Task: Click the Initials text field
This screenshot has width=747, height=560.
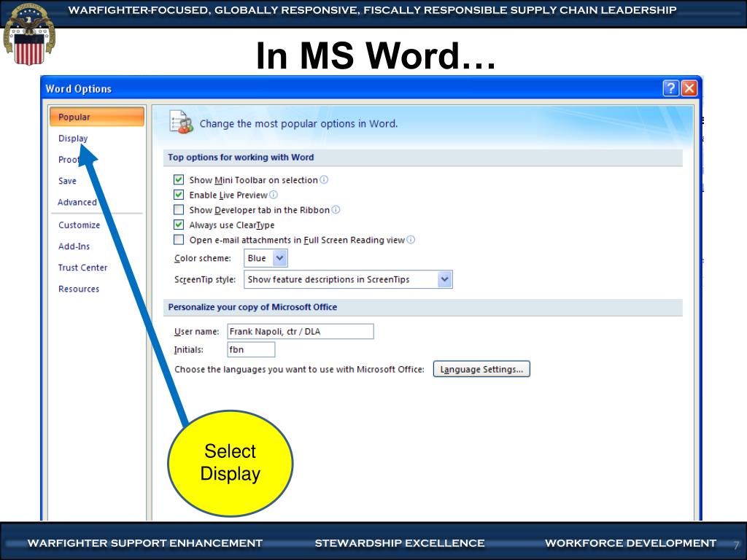Action: click(251, 349)
